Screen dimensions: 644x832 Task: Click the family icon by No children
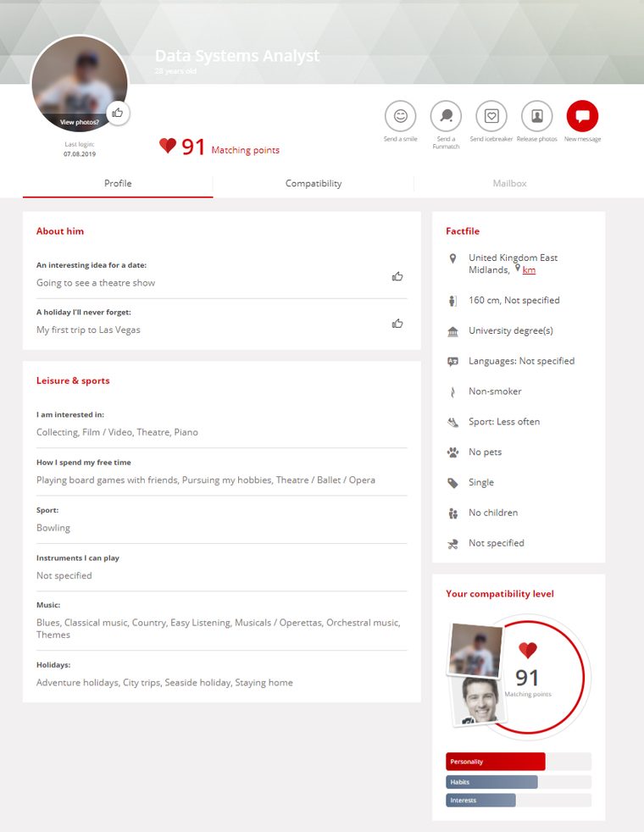pos(452,513)
